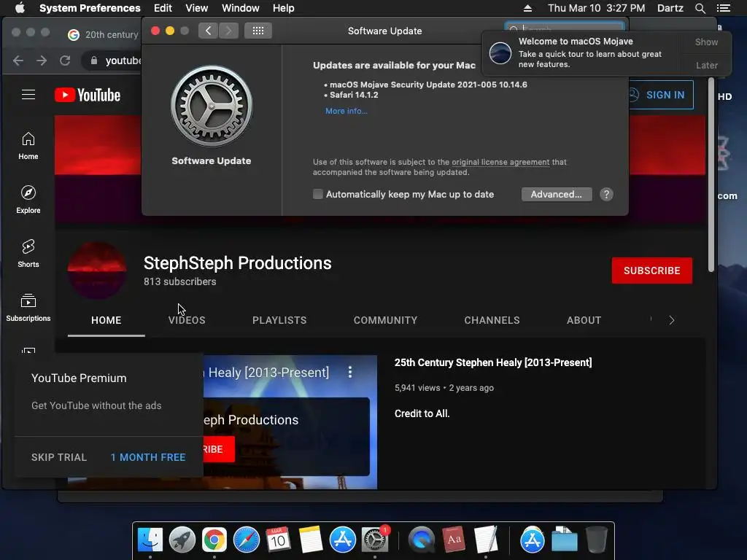The width and height of the screenshot is (747, 560).
Task: Open Trash from the Dock
Action: coord(596,540)
